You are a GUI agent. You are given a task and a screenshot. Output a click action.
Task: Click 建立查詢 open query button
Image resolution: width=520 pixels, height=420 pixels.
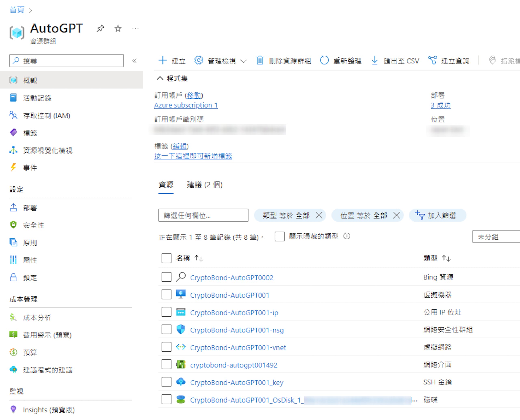click(x=449, y=61)
